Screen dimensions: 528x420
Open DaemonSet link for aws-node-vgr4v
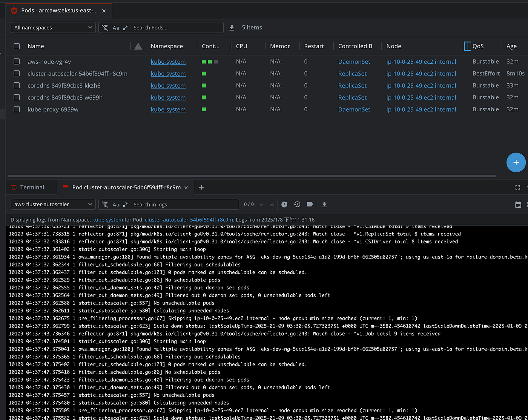pyautogui.click(x=354, y=62)
